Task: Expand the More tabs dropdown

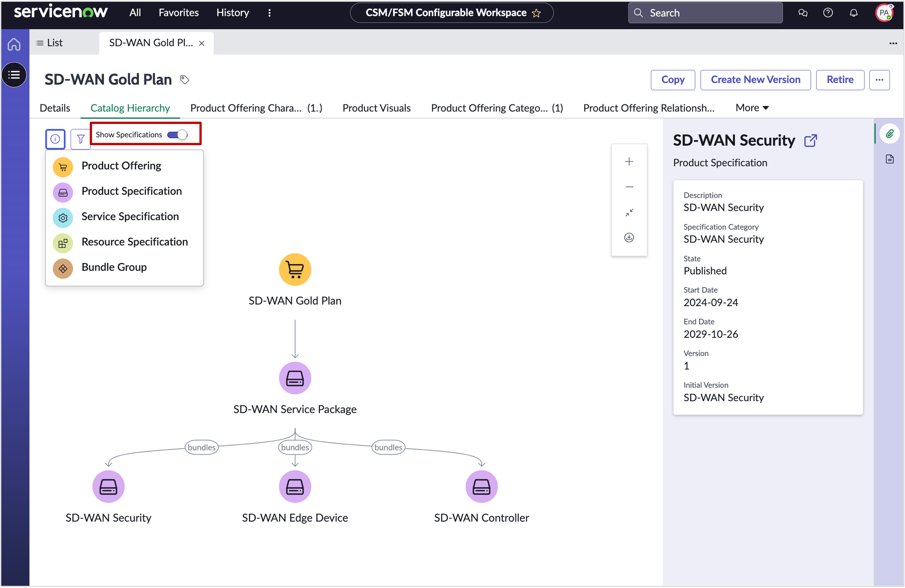Action: click(752, 108)
